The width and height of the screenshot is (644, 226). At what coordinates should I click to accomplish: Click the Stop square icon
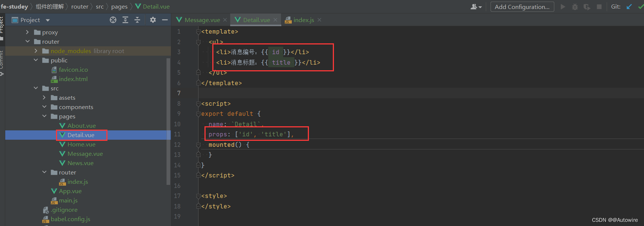coord(599,7)
